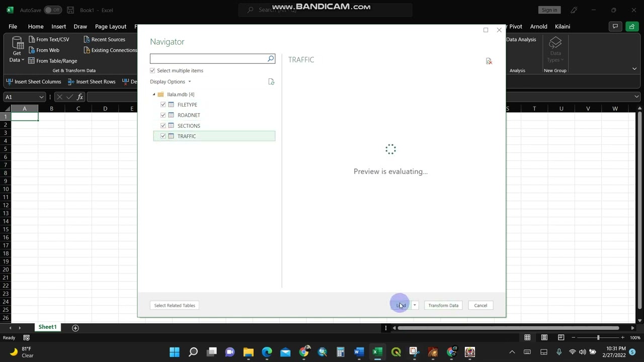Switch to Page Break Preview

point(560,337)
